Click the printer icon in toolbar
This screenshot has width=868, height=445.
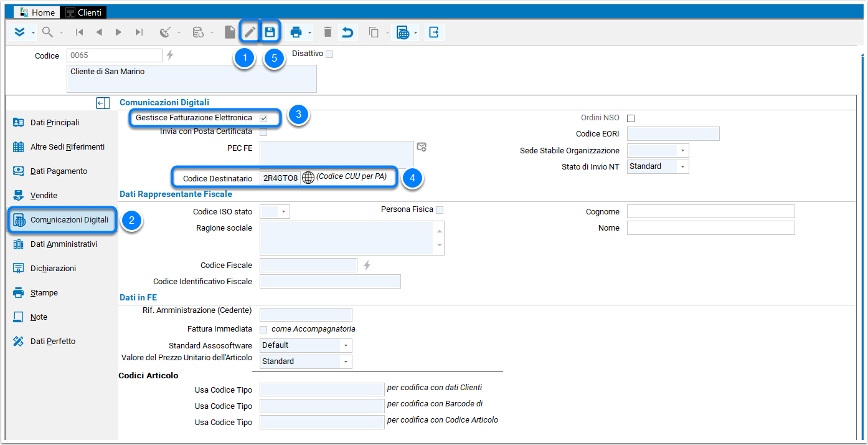pyautogui.click(x=296, y=32)
